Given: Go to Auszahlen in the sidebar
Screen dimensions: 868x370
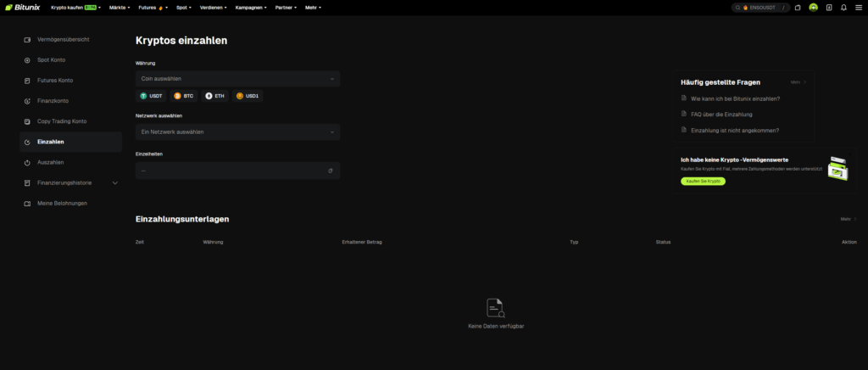Looking at the screenshot, I should click(x=50, y=162).
